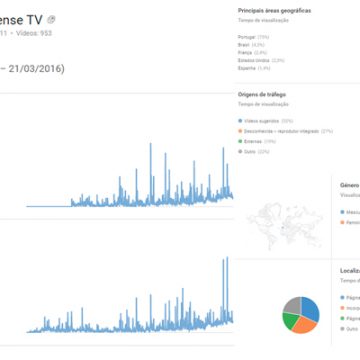Select the França row in geographic areas
The height and width of the screenshot is (360, 360).
click(252, 53)
